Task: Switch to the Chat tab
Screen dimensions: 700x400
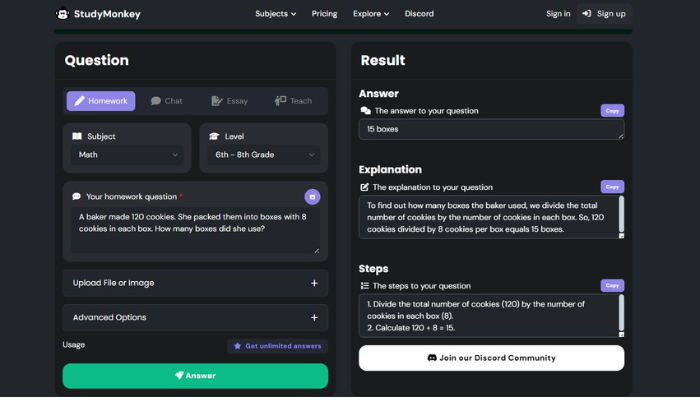Action: point(167,101)
